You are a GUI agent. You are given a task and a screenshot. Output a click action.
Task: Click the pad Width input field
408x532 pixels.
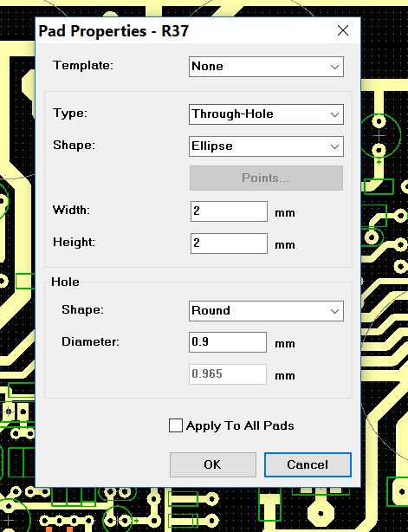click(229, 211)
